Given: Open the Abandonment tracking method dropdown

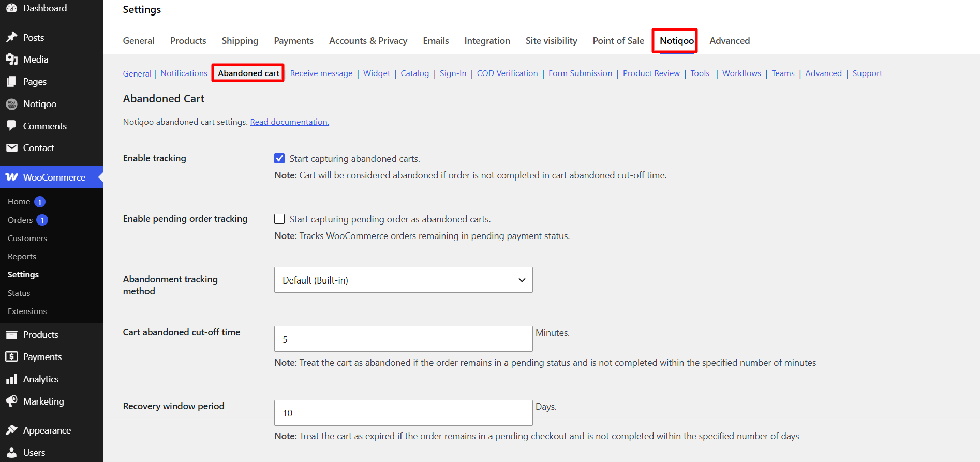Looking at the screenshot, I should coord(403,280).
